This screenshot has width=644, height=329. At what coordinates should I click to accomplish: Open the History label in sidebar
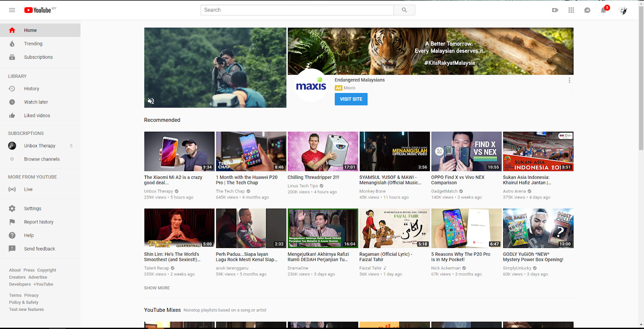pyautogui.click(x=31, y=89)
